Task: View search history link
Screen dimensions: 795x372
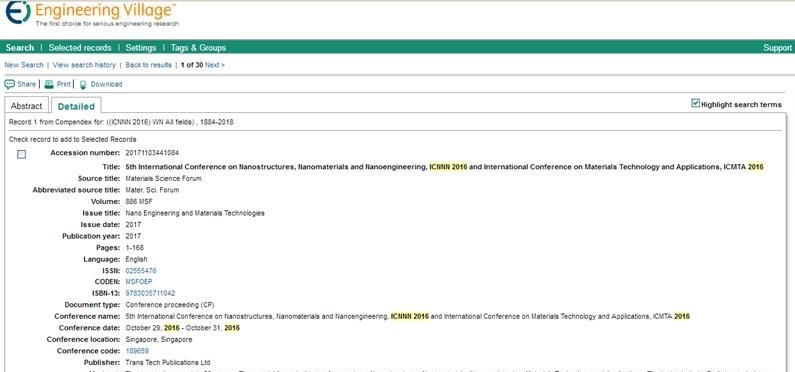Action: point(84,65)
